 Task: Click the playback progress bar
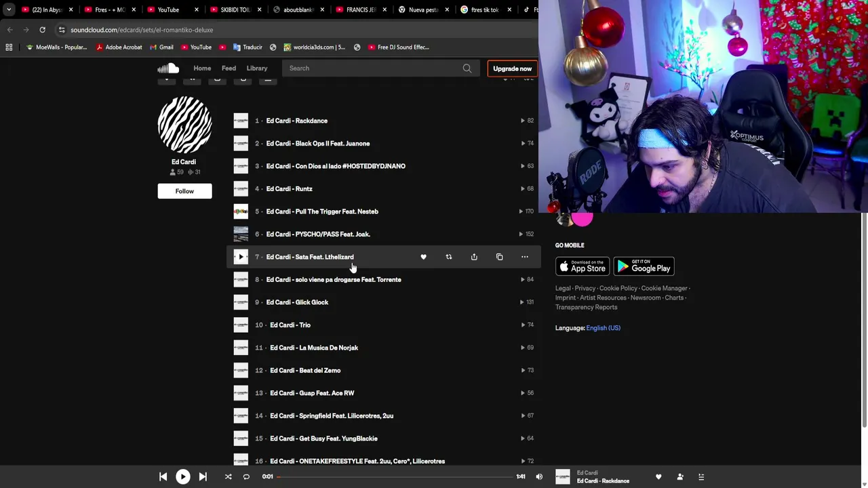click(395, 476)
